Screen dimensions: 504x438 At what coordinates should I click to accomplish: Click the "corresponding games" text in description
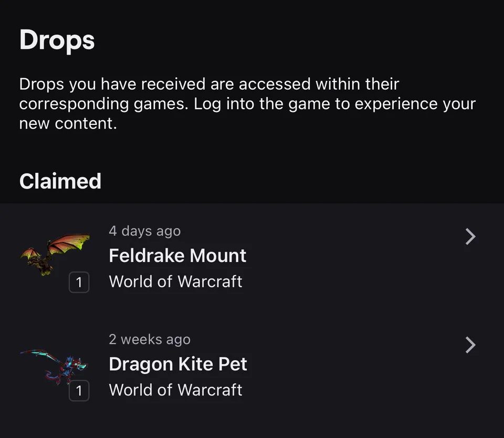click(102, 103)
